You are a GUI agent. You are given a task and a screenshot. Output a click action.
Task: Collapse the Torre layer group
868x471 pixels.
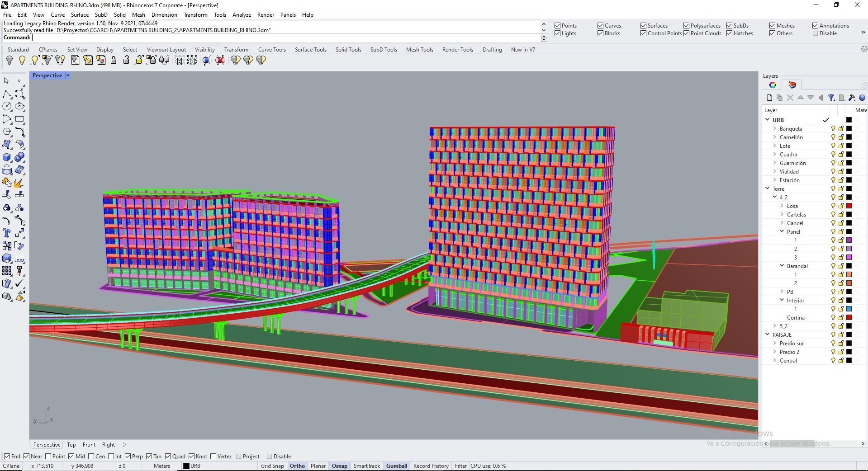click(x=768, y=188)
